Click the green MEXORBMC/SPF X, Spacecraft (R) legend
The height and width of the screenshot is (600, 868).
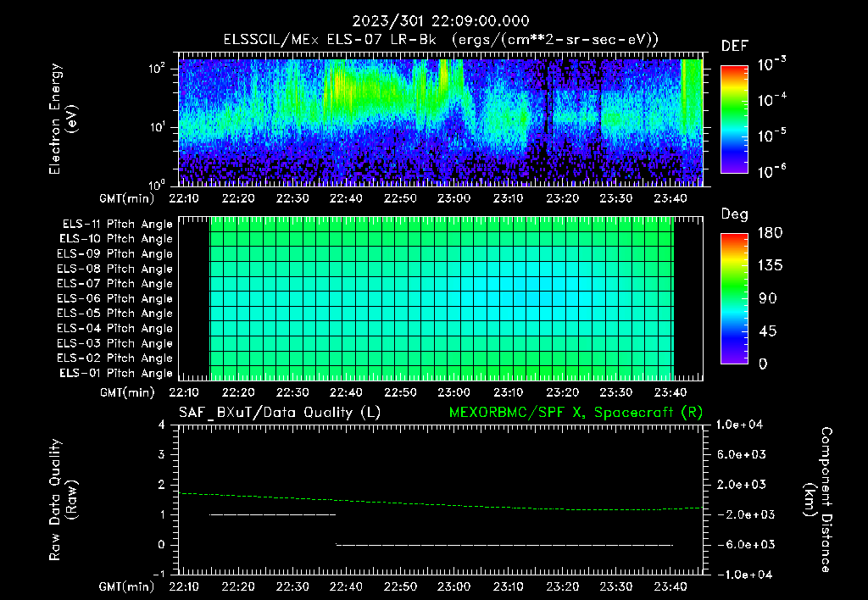[576, 413]
